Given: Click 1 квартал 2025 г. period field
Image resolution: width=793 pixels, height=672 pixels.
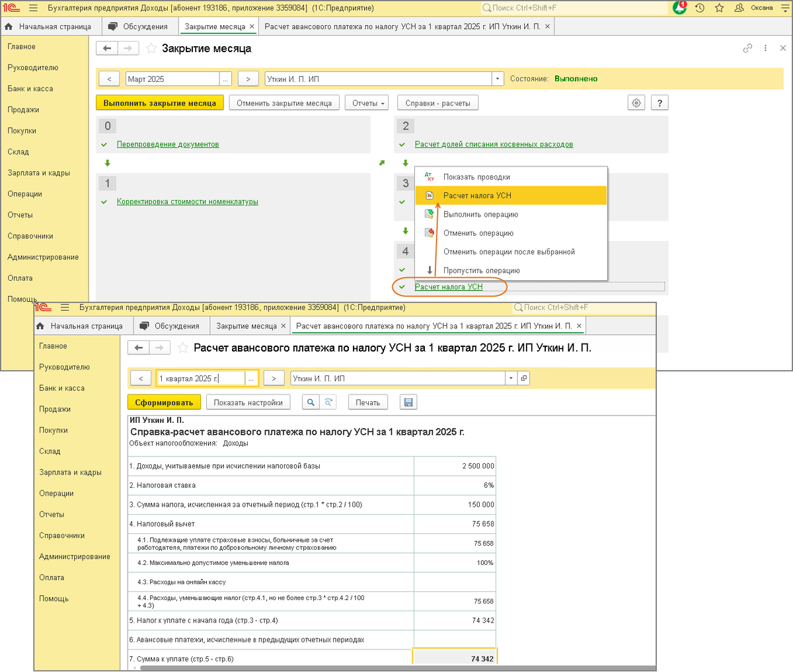Looking at the screenshot, I should coord(201,379).
